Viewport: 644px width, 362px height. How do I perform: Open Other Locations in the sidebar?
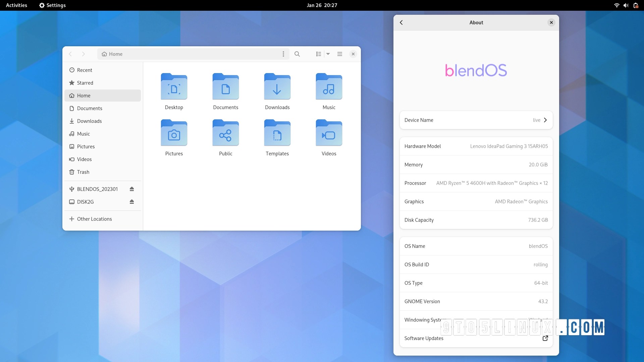(x=94, y=219)
